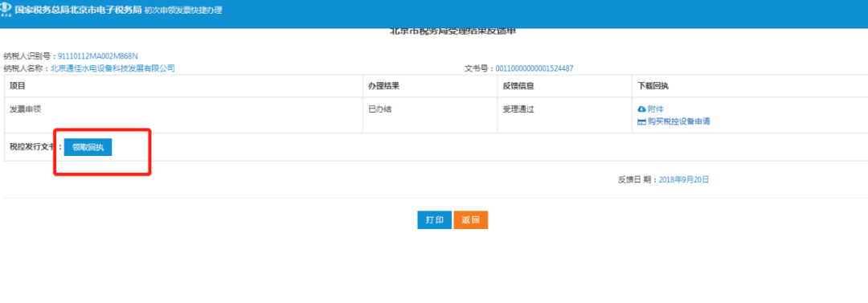Click the 初次申领发票快捷办理 header text
The image size is (868, 303).
183,10
